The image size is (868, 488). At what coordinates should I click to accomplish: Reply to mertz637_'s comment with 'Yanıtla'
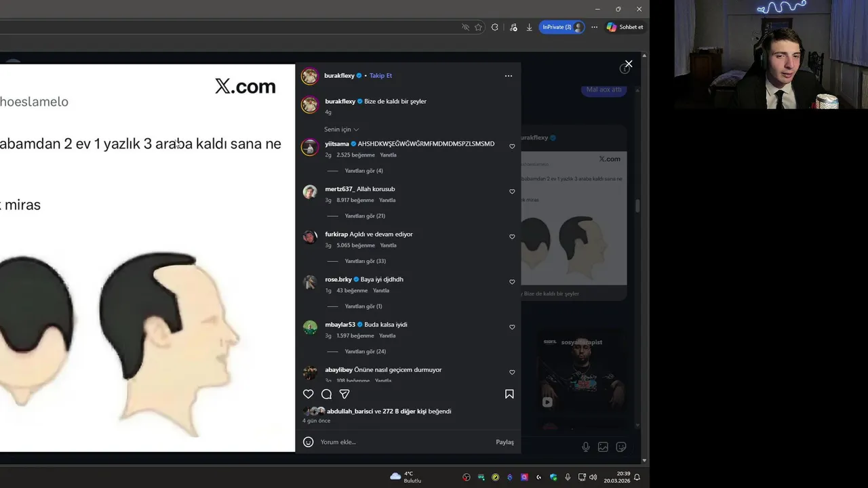(x=387, y=201)
